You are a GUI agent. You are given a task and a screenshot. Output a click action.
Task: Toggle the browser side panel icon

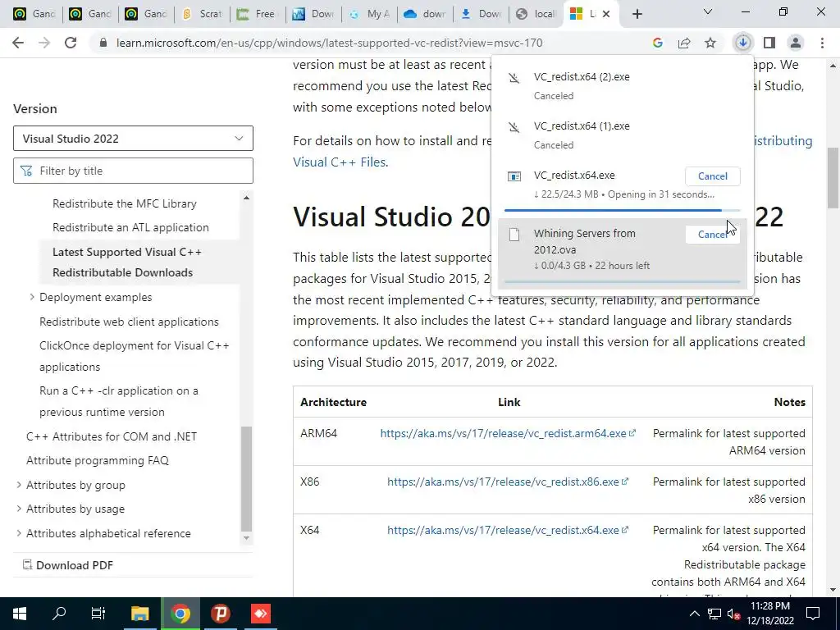point(769,43)
